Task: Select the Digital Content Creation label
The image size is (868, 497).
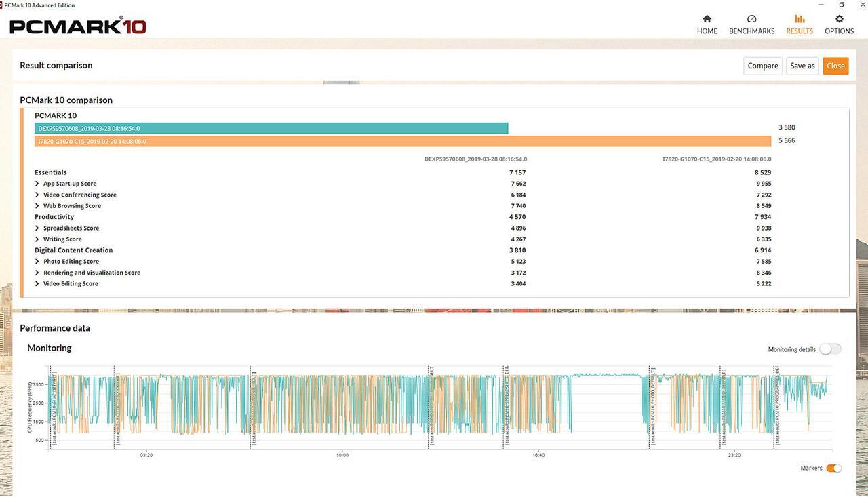Action: click(74, 250)
